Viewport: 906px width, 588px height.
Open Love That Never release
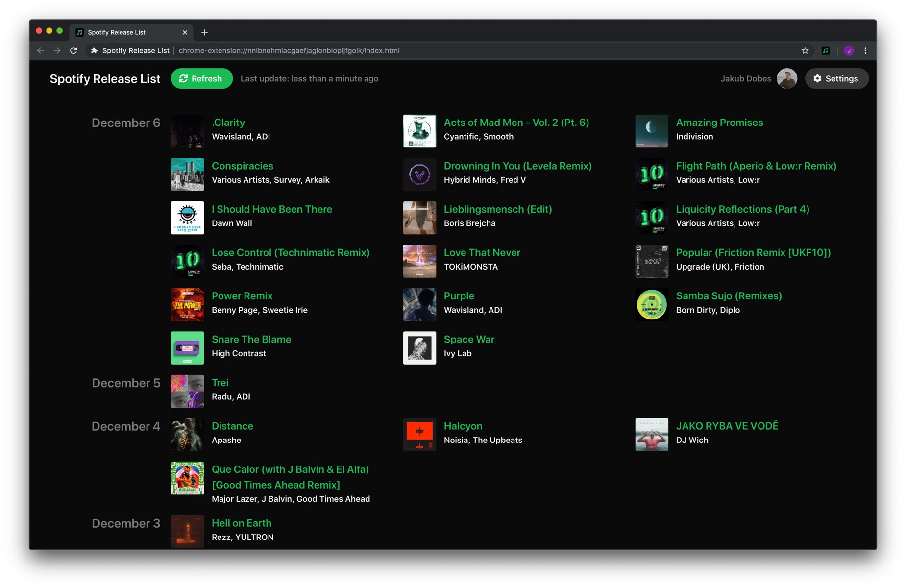coord(482,252)
